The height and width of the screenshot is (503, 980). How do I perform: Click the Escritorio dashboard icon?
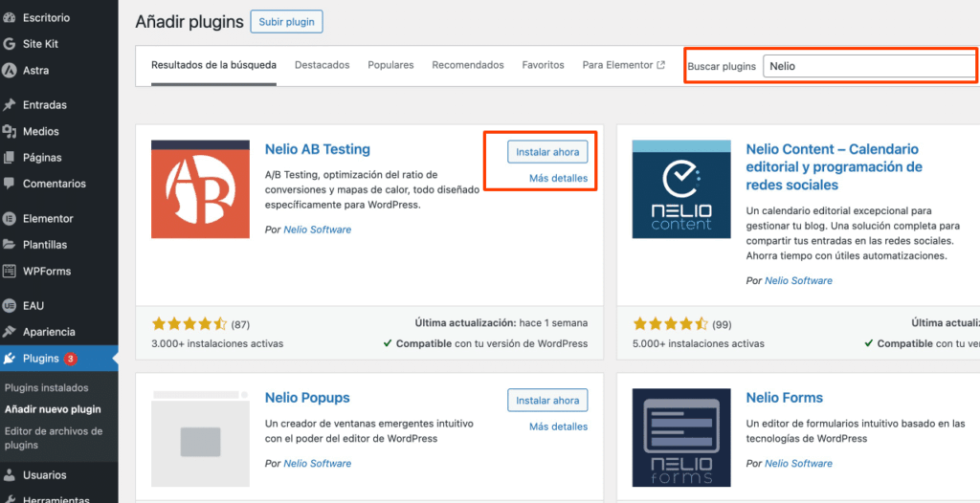9,18
